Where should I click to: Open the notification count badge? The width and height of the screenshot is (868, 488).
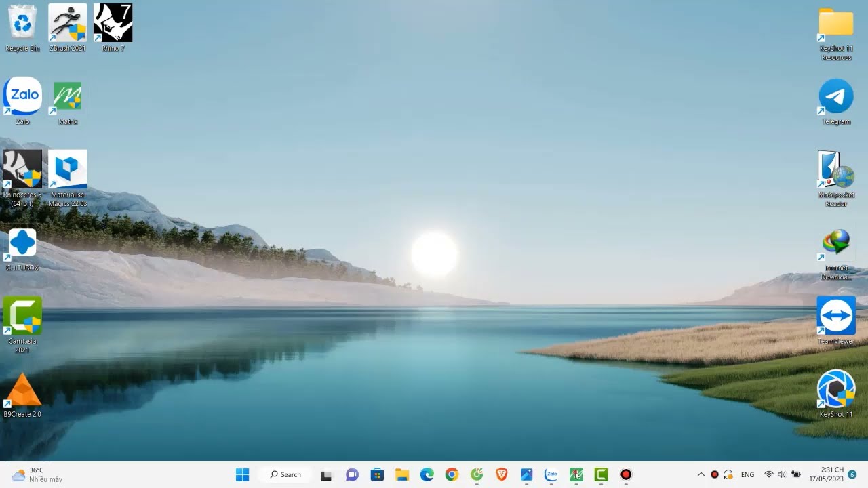coord(852,474)
